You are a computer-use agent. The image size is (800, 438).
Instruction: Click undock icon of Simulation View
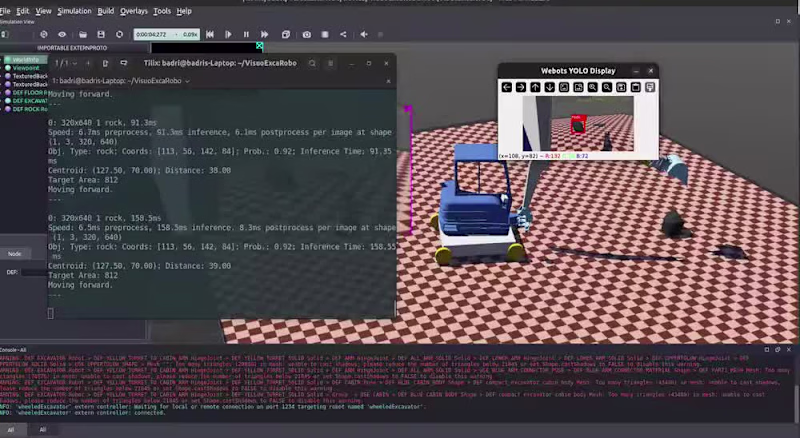(778, 21)
